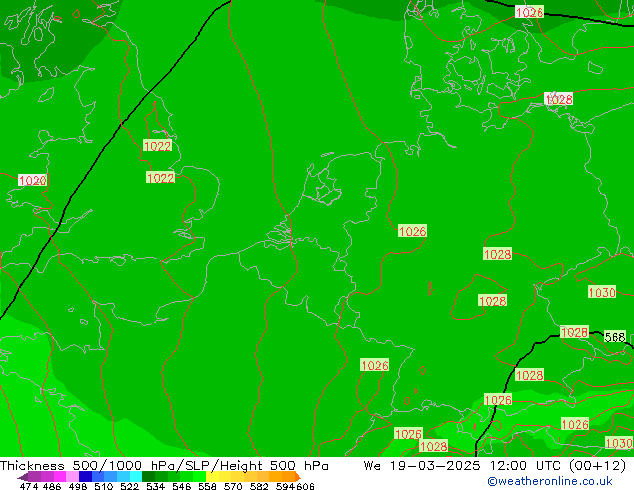Viewport: 634px width, 490px height.
Task: Click the 1028 label inside the closed isobar loop
Action: (492, 301)
